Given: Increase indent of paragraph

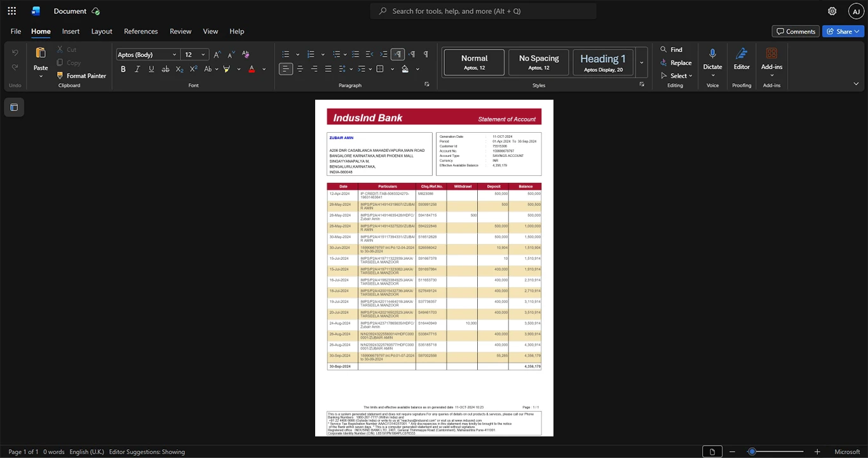Looking at the screenshot, I should (383, 55).
